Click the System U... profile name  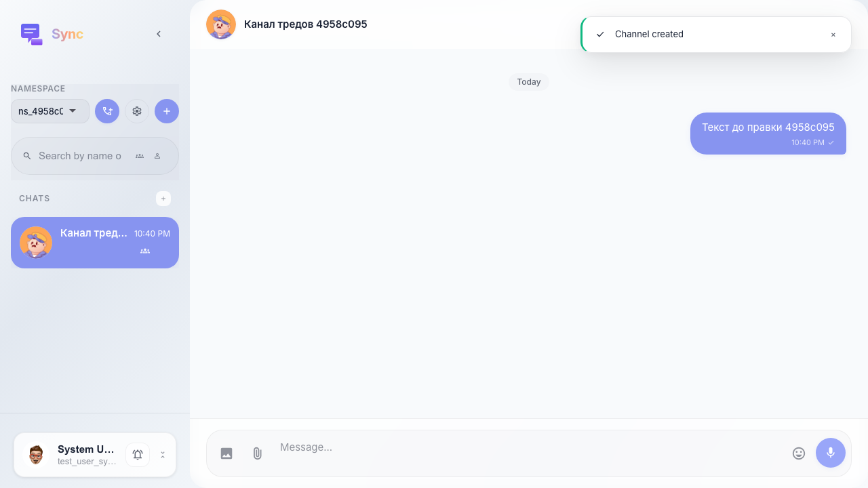[86, 449]
